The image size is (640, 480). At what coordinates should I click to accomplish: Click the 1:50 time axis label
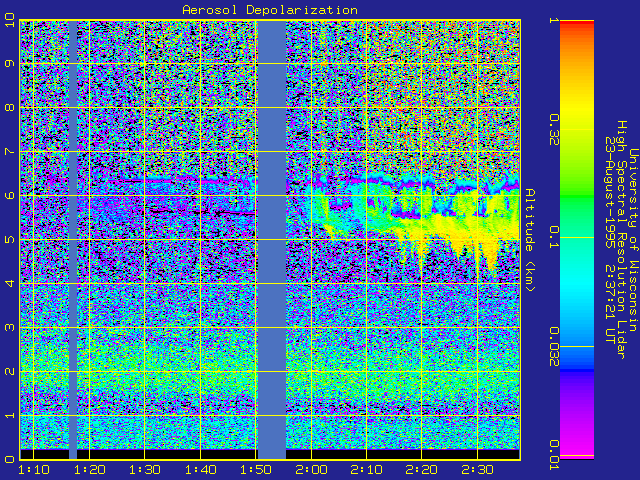256,470
